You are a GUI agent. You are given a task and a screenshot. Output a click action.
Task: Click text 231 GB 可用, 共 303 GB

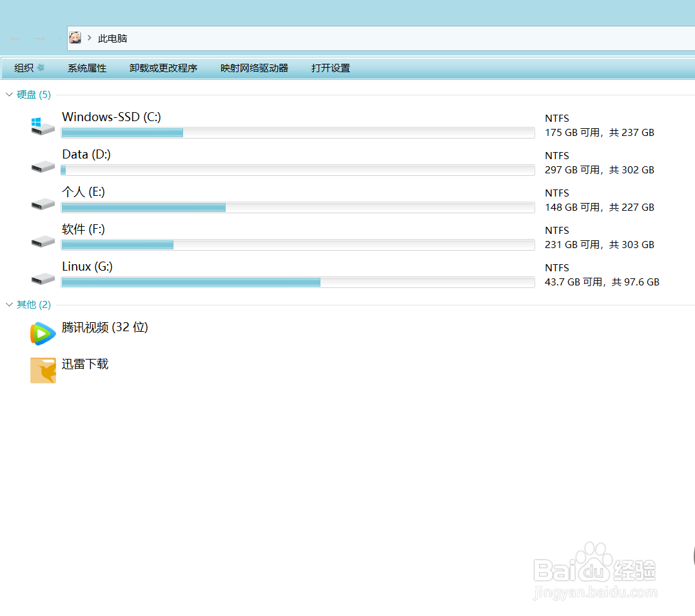tap(600, 245)
